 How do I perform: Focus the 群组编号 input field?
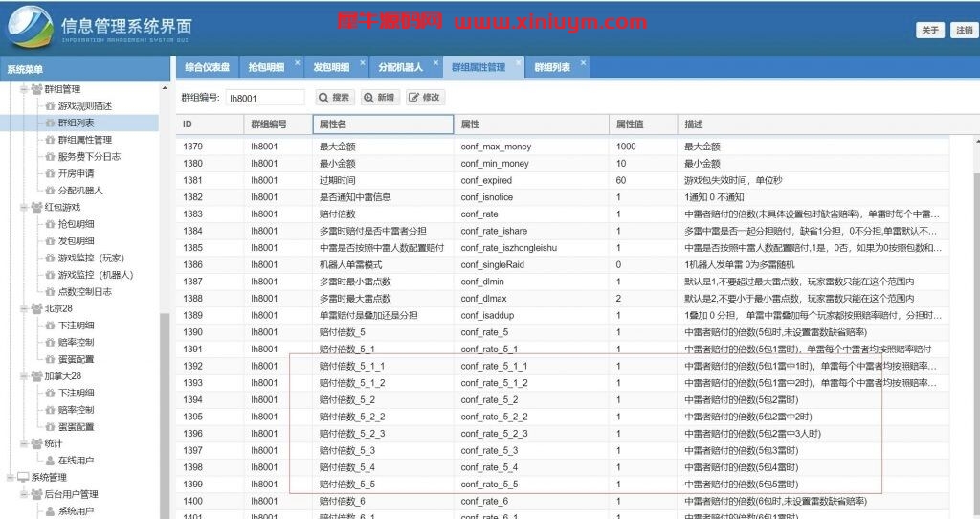(x=265, y=98)
